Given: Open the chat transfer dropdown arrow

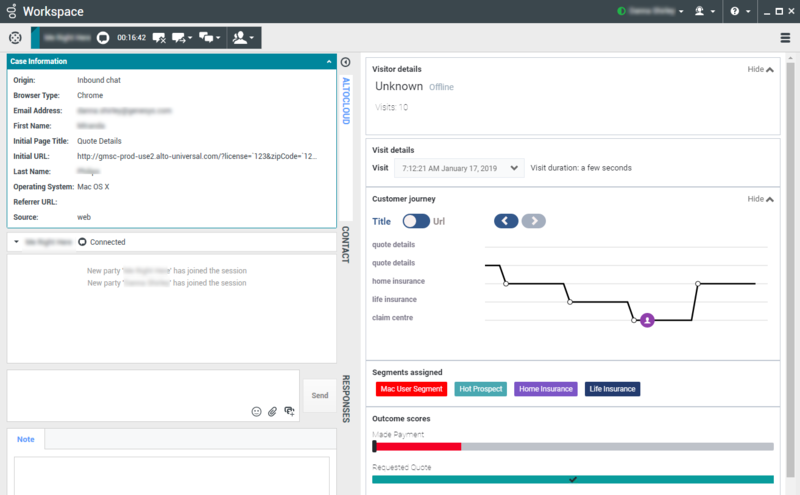Looking at the screenshot, I should [190, 38].
